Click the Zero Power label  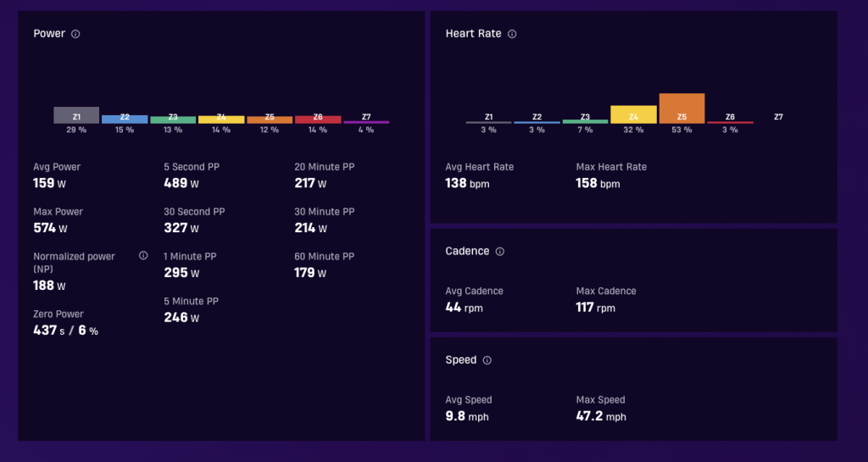coord(58,314)
